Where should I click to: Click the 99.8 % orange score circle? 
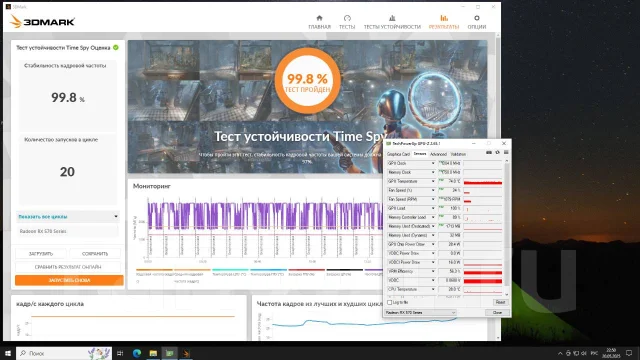click(x=307, y=81)
